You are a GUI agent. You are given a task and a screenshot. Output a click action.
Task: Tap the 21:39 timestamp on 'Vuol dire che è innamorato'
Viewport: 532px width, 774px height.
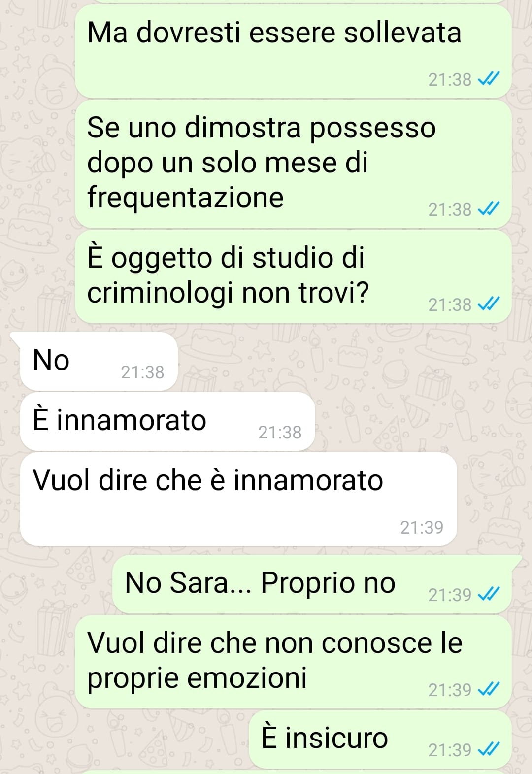422,527
